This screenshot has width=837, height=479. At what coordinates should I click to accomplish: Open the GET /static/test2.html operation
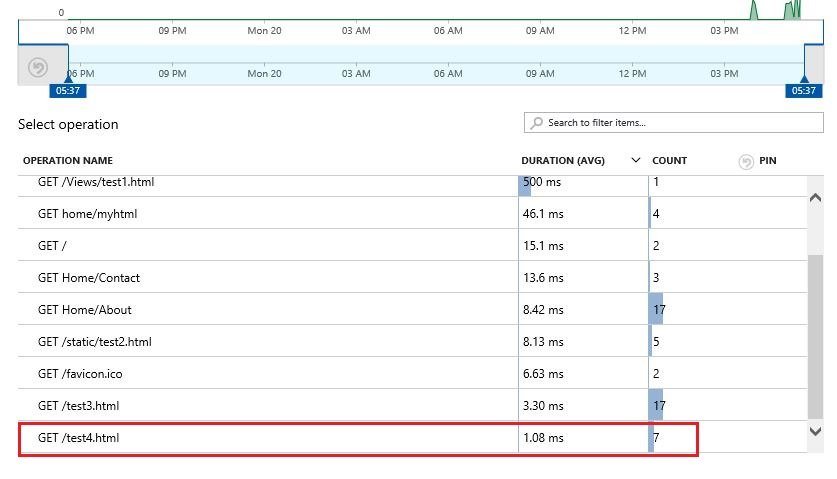point(93,342)
